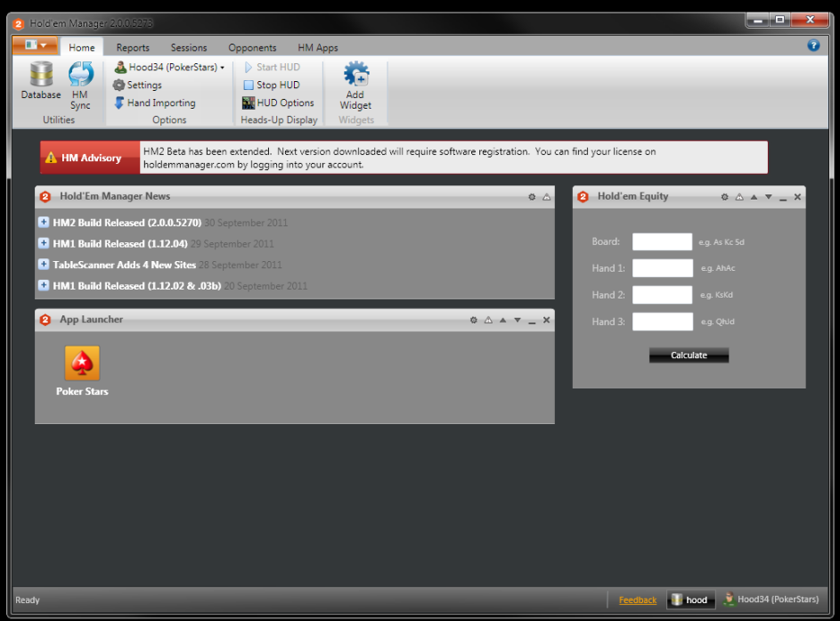Viewport: 840px width, 621px height.
Task: Open the Sessions tab
Action: point(189,47)
